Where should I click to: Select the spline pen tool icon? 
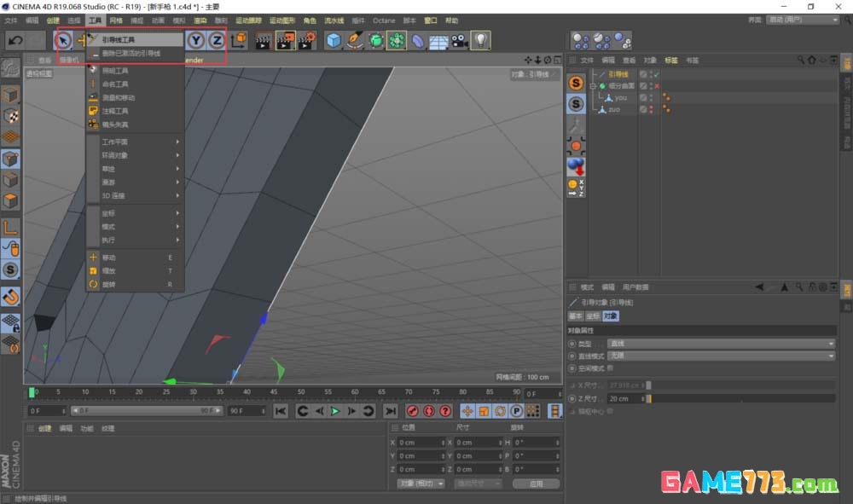pyautogui.click(x=354, y=40)
